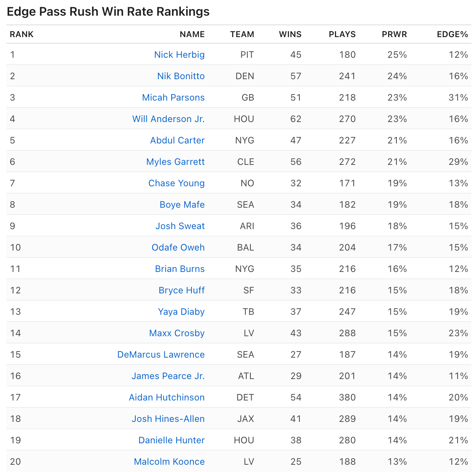Image resolution: width=476 pixels, height=472 pixels.
Task: Open Maxx Crosby profile link
Action: [177, 333]
